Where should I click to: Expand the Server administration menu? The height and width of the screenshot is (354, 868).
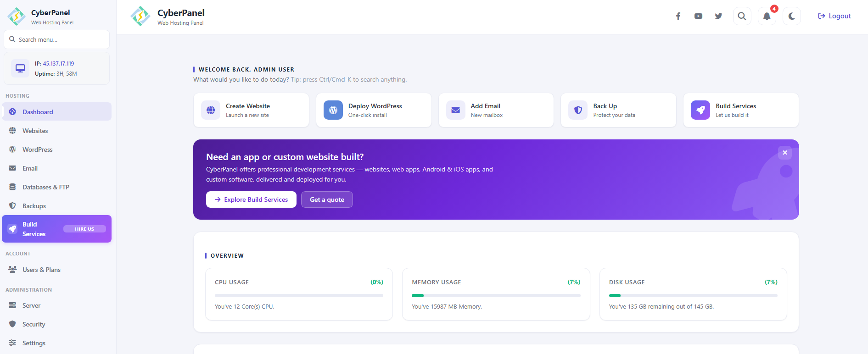click(x=57, y=305)
